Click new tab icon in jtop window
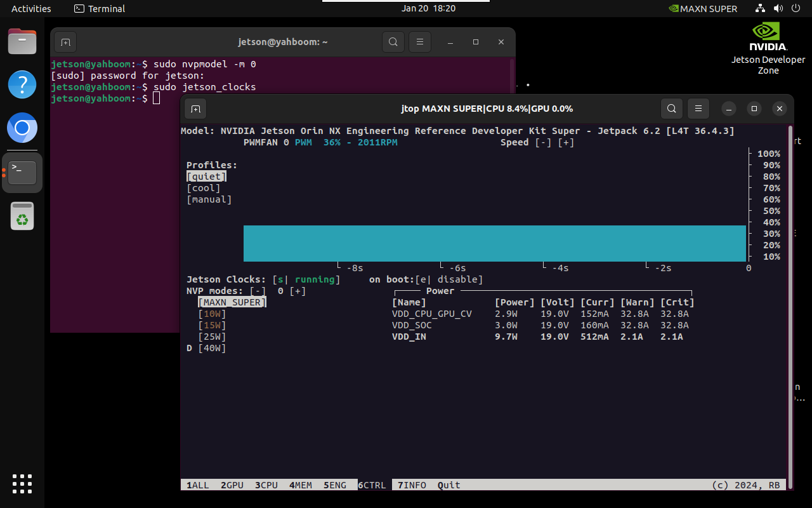The image size is (812, 508). coord(195,109)
